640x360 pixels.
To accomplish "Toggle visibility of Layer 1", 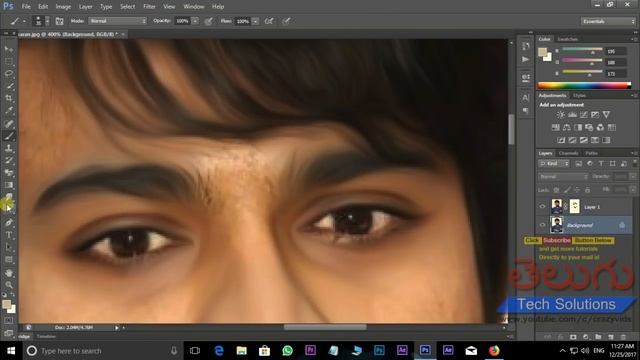I will (542, 207).
